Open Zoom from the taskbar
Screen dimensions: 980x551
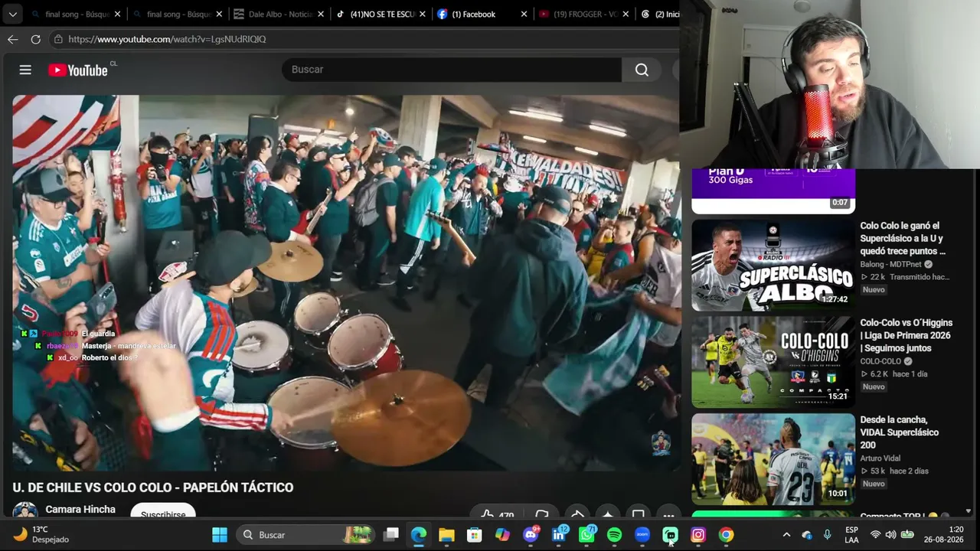[642, 535]
